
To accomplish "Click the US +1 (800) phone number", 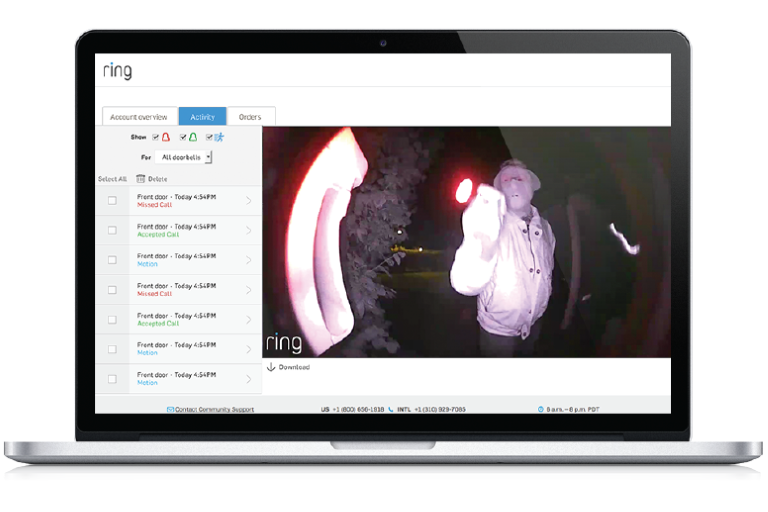I will pyautogui.click(x=353, y=409).
